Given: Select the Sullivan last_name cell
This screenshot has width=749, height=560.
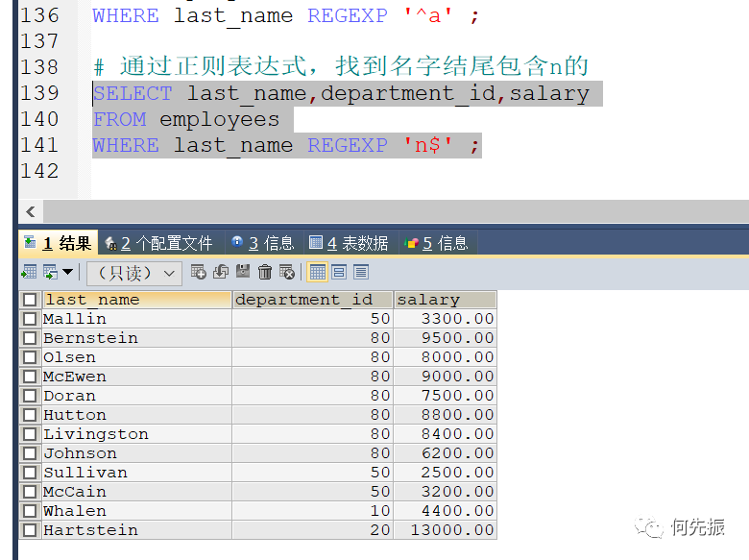Looking at the screenshot, I should point(136,472).
